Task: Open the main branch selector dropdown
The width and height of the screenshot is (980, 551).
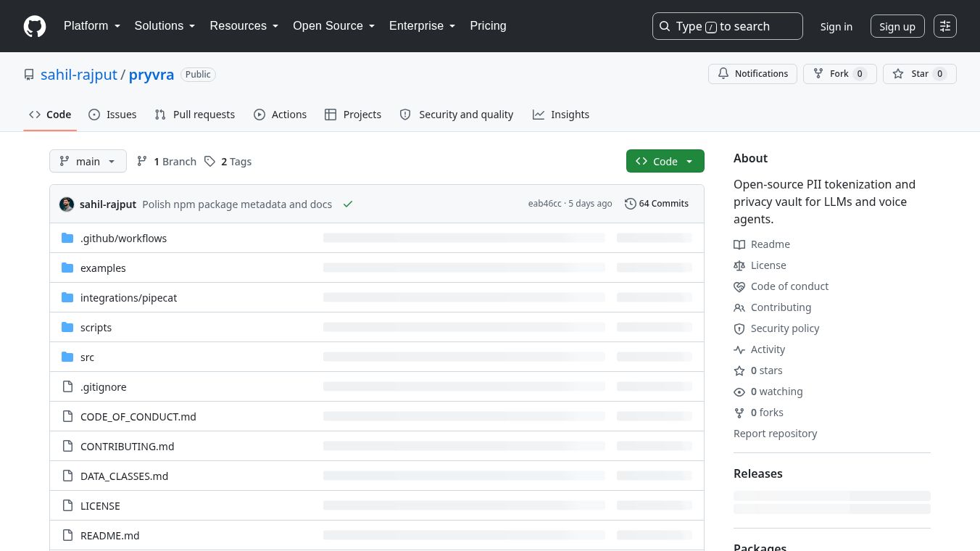Action: (x=88, y=161)
